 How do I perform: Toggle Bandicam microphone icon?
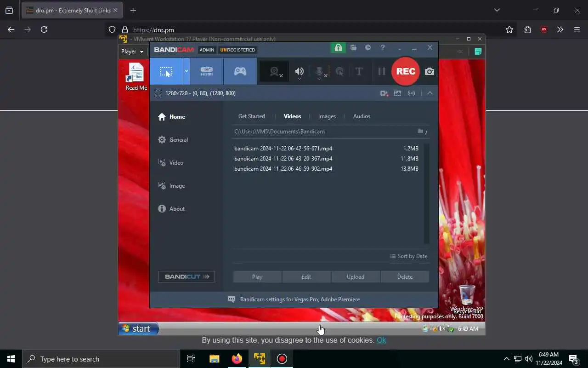click(320, 71)
